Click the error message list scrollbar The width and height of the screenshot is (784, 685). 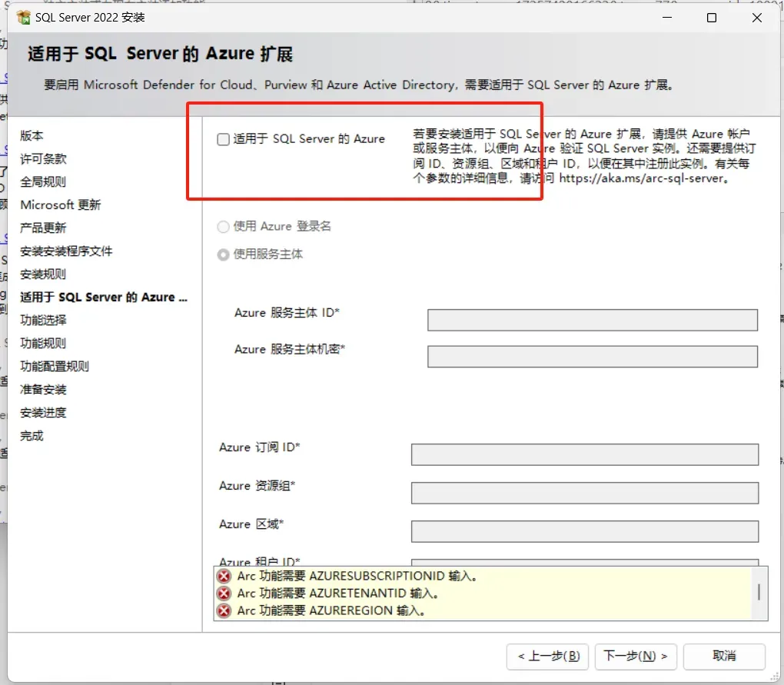[759, 593]
